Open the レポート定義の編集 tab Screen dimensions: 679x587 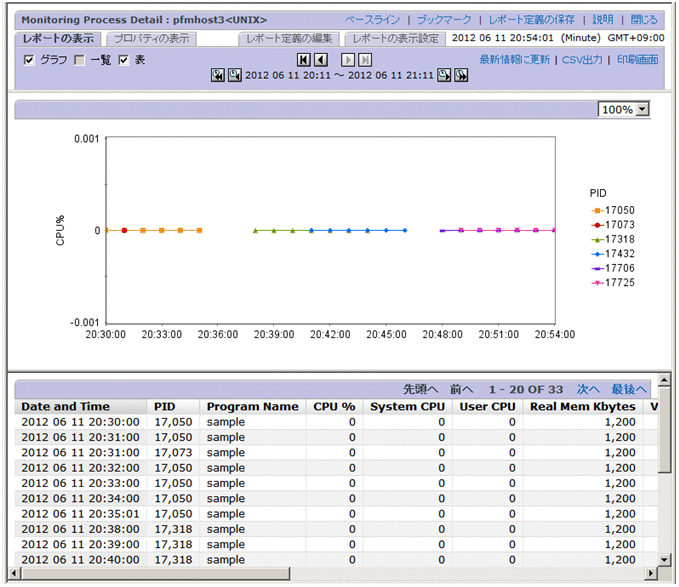click(288, 38)
